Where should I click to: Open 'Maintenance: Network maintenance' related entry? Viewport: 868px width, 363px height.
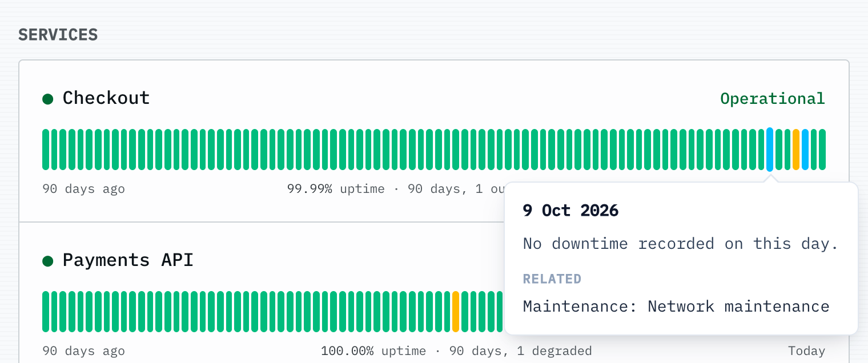point(676,306)
